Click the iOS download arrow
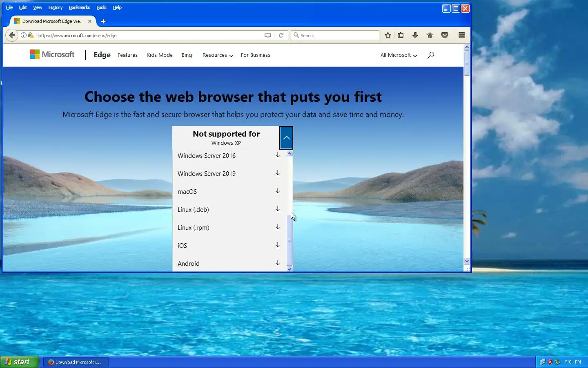This screenshot has width=588, height=368. [278, 245]
